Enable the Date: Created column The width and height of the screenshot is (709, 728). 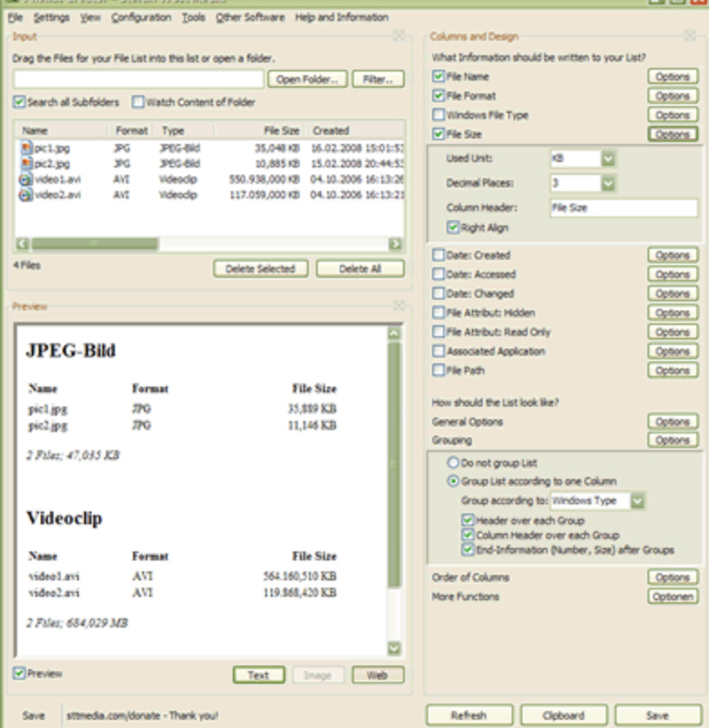(438, 255)
